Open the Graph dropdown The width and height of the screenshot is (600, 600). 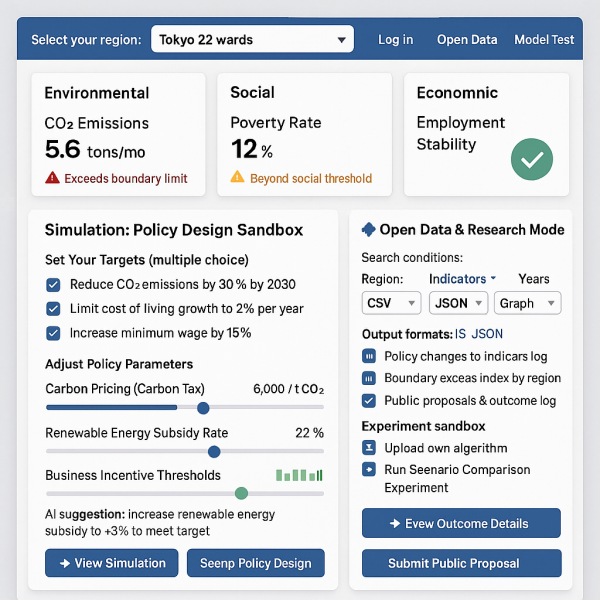click(527, 303)
